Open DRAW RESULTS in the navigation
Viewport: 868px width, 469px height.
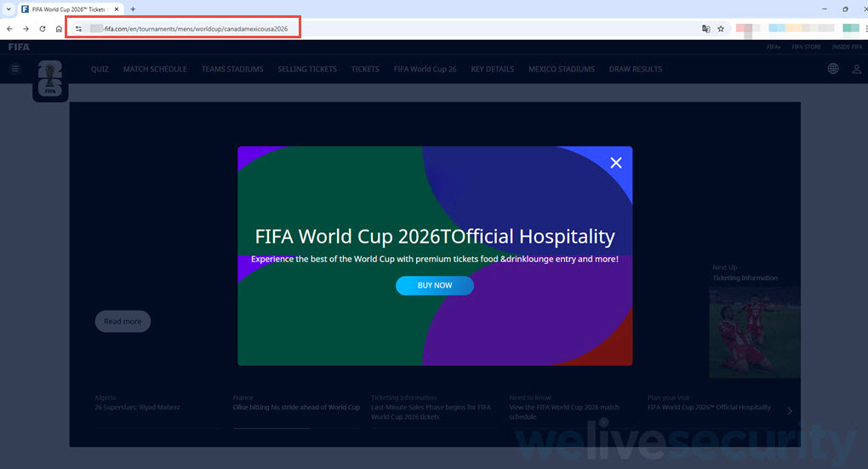(x=636, y=69)
